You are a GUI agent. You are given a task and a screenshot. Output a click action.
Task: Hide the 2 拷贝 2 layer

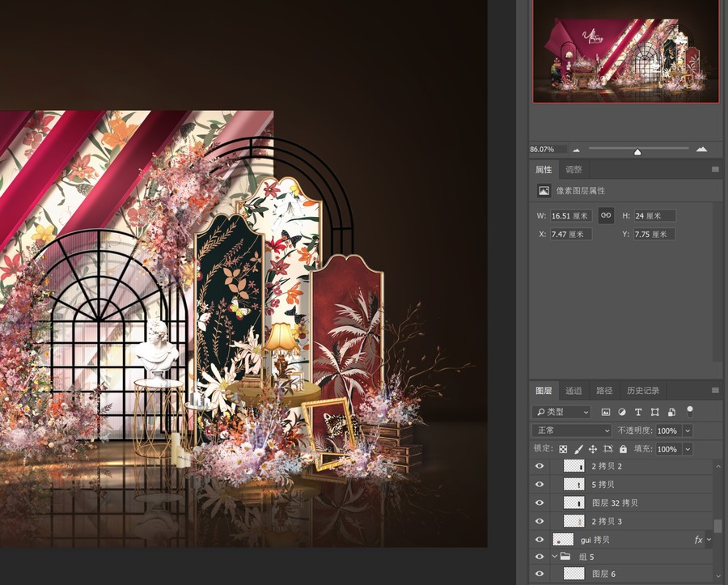pos(540,466)
